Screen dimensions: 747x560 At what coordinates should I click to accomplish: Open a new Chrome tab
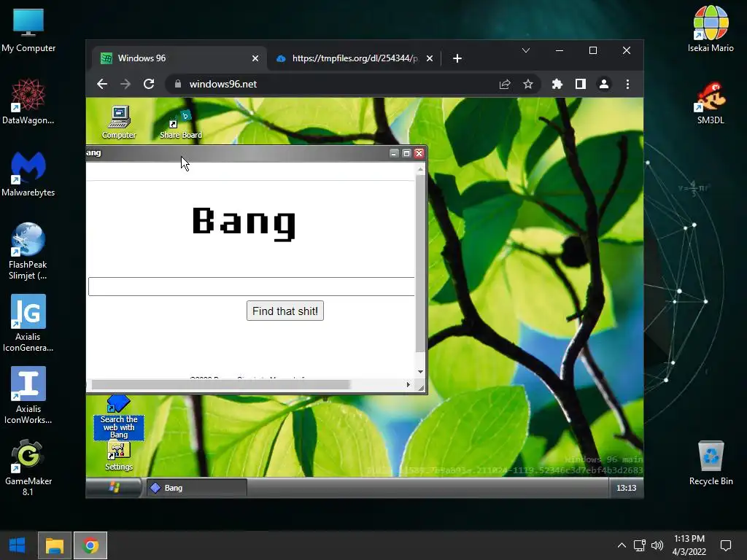pyautogui.click(x=457, y=58)
